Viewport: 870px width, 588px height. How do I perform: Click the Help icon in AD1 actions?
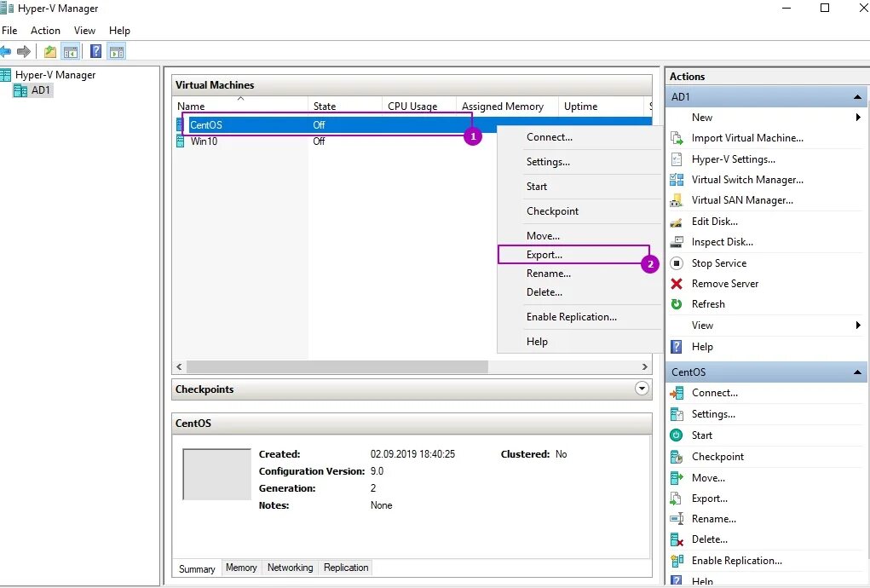(x=677, y=347)
